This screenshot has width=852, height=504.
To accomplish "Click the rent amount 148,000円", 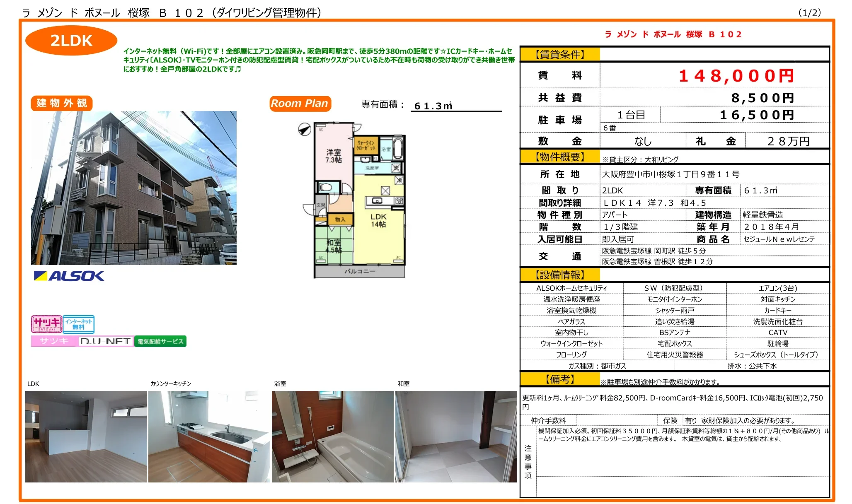I will pyautogui.click(x=736, y=76).
